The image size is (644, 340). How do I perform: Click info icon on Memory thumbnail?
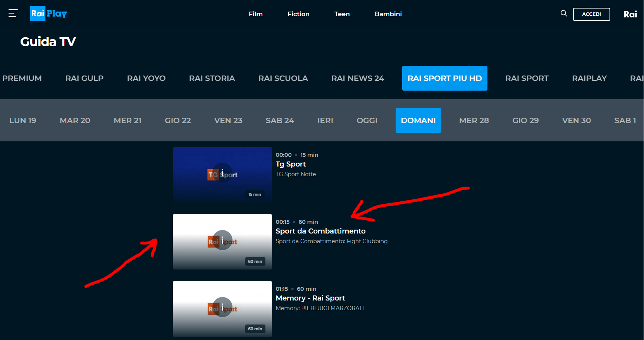[x=222, y=307]
